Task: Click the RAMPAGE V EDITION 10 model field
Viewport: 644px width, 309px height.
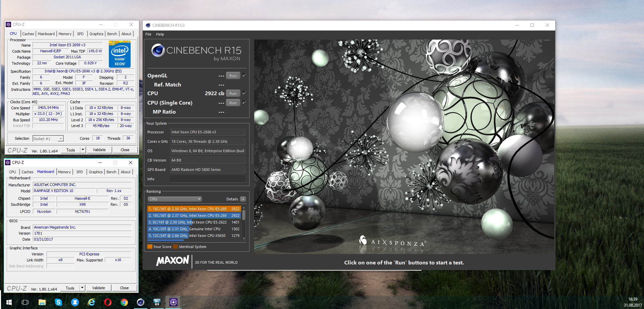Action: click(64, 191)
